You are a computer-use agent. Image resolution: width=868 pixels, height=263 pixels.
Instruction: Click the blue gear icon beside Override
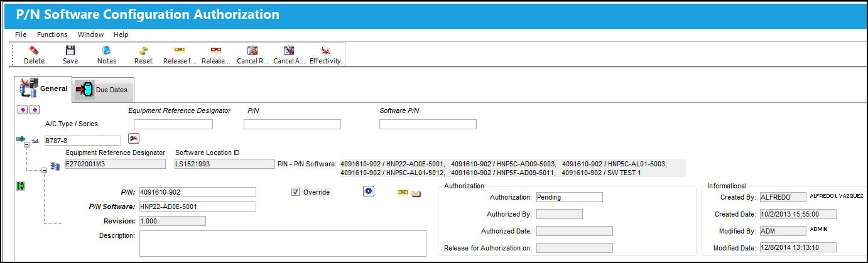pos(369,191)
